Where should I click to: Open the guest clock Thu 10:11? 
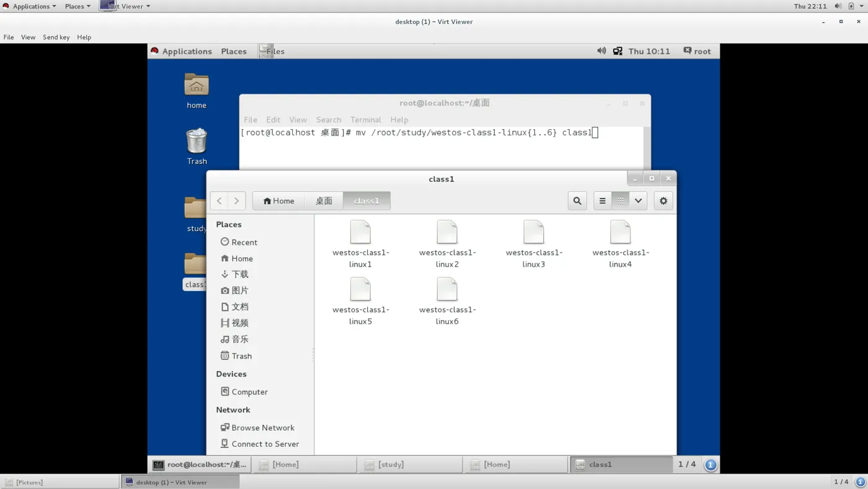pos(649,52)
